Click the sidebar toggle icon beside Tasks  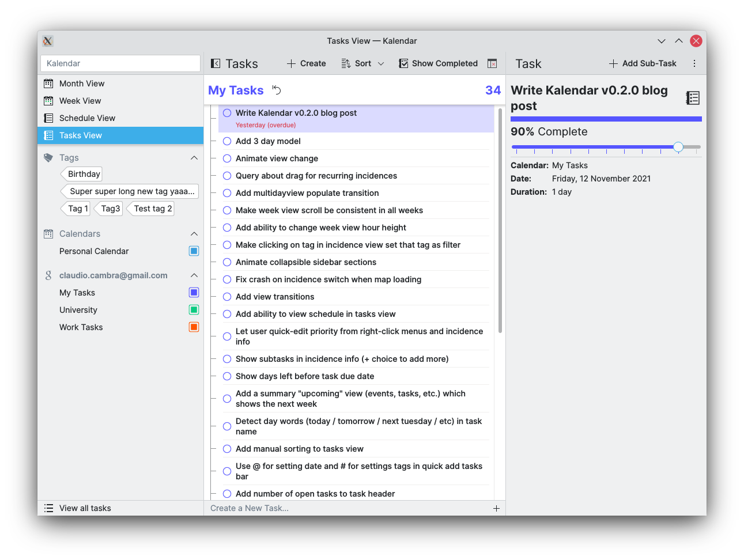tap(216, 63)
